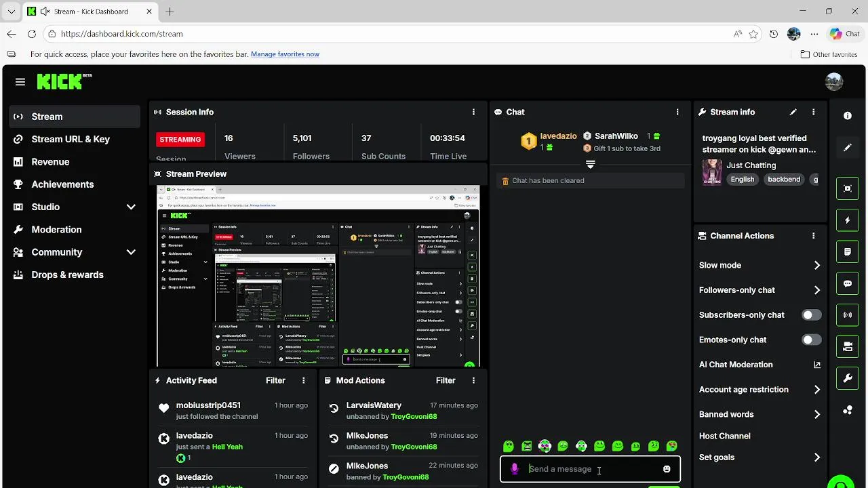
Task: Toggle stream preview widget icon in right rail
Action: 848,188
